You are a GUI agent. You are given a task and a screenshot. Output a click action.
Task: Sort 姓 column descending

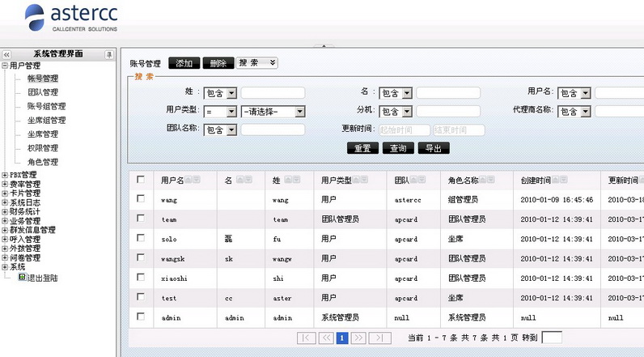tap(297, 180)
